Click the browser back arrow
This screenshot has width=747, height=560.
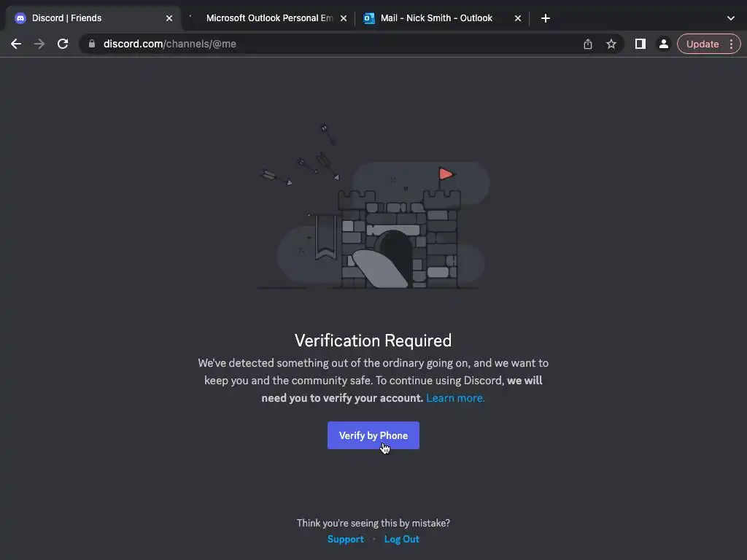click(x=16, y=44)
